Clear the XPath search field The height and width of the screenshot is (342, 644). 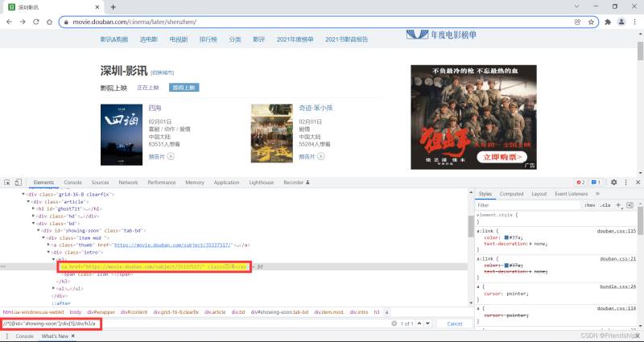(x=394, y=323)
